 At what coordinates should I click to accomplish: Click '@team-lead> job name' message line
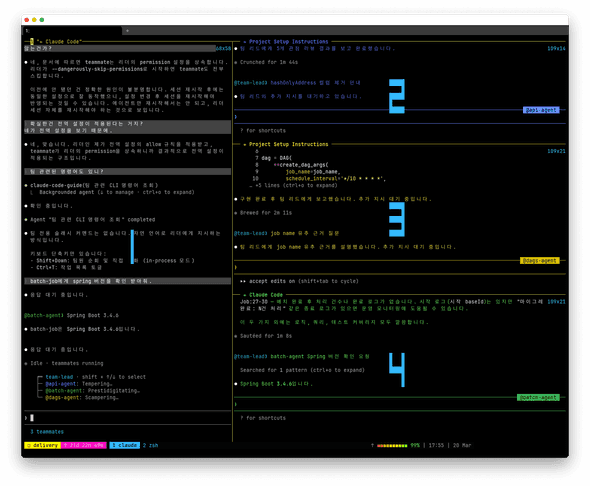pos(287,233)
